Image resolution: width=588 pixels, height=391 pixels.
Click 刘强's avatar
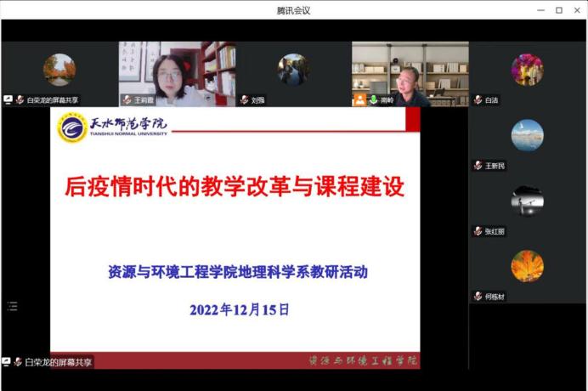pyautogui.click(x=292, y=70)
